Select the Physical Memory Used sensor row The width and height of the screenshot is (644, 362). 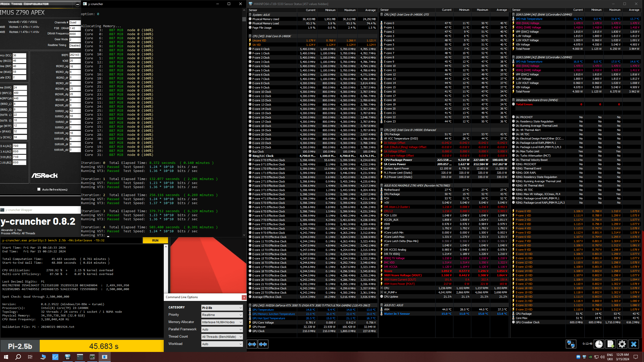[312, 19]
